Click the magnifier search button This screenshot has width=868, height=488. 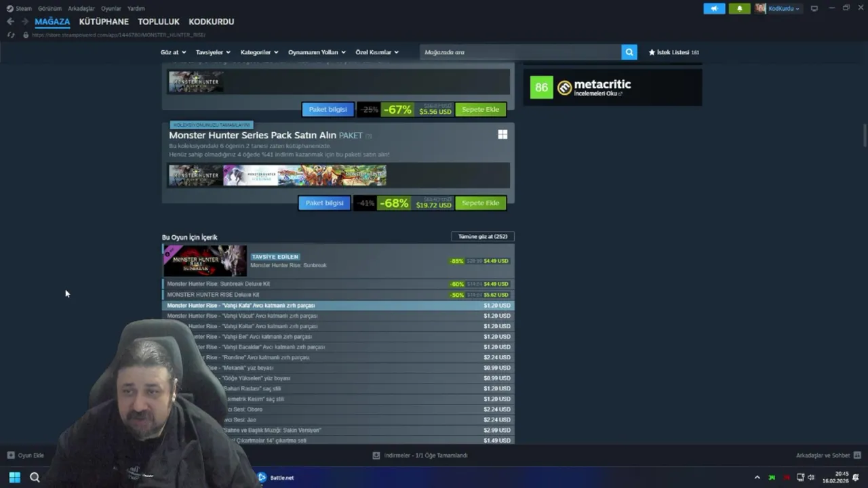click(629, 52)
